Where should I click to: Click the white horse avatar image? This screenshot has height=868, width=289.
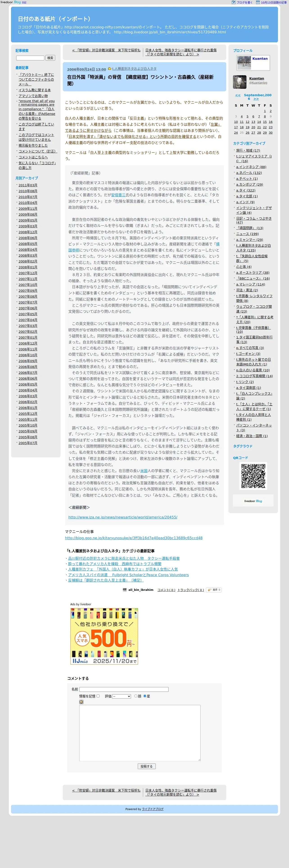pos(239,82)
